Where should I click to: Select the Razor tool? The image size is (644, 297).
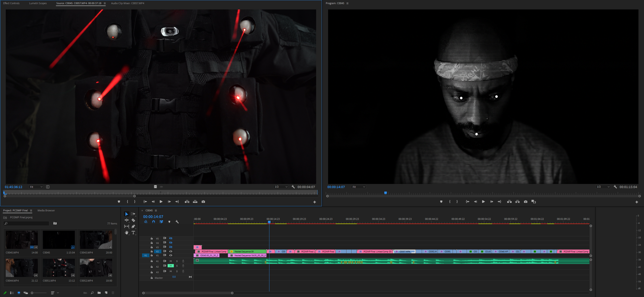(133, 220)
